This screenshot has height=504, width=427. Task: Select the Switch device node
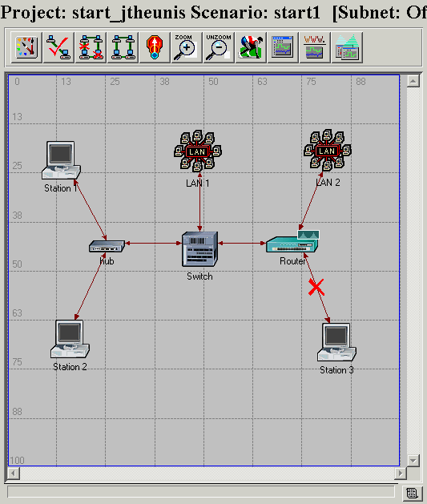coord(199,249)
